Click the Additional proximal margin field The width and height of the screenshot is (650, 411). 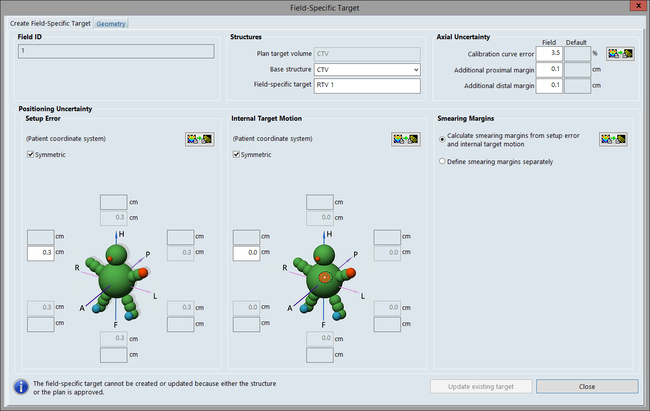[x=548, y=69]
